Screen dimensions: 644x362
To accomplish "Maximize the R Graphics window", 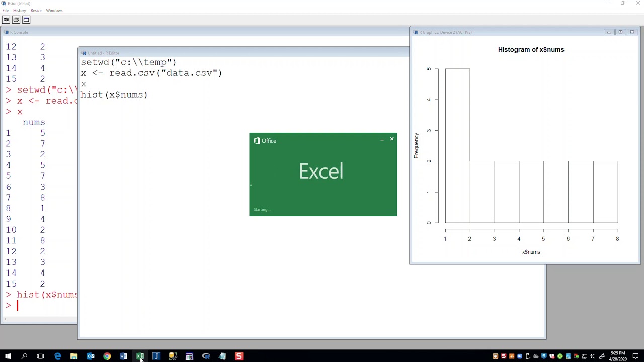I will pos(620,32).
